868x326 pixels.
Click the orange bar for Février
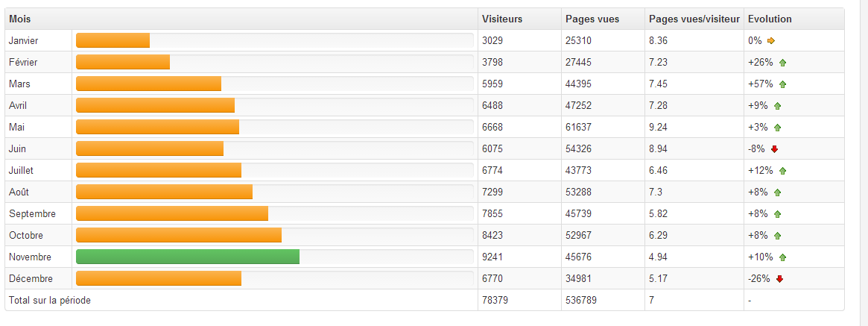[123, 62]
